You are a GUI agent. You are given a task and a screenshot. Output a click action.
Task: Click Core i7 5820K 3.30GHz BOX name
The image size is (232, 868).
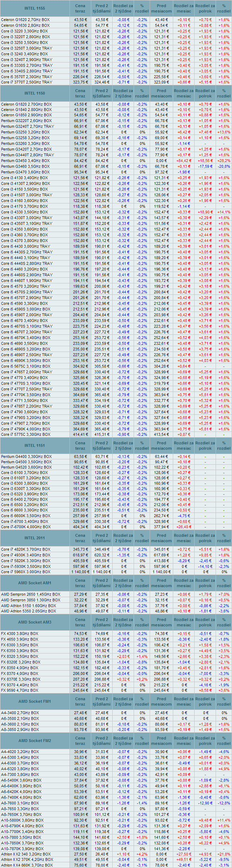coord(25,561)
